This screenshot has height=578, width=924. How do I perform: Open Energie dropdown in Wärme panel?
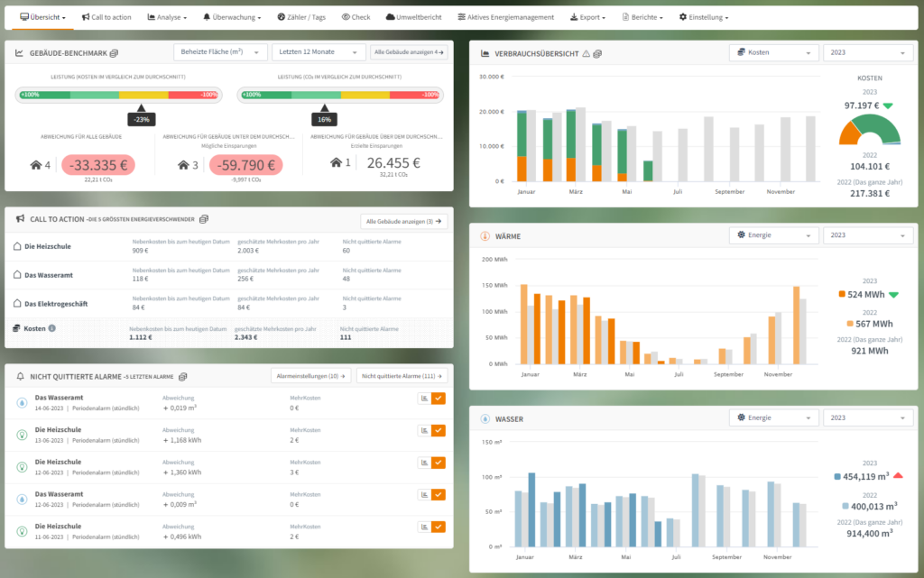pos(773,234)
